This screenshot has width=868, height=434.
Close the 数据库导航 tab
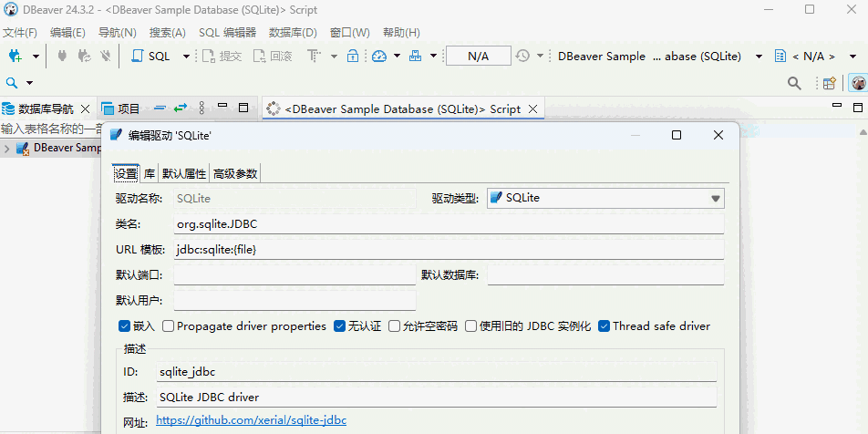coord(86,108)
